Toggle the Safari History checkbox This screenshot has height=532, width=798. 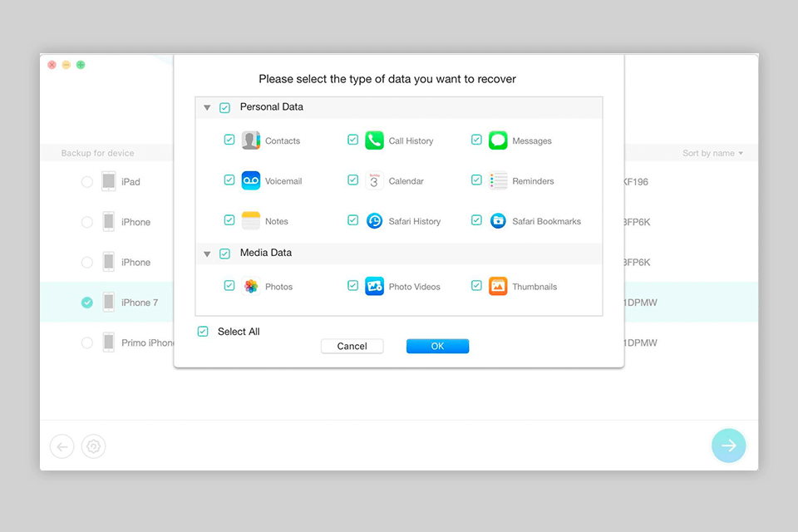[352, 220]
